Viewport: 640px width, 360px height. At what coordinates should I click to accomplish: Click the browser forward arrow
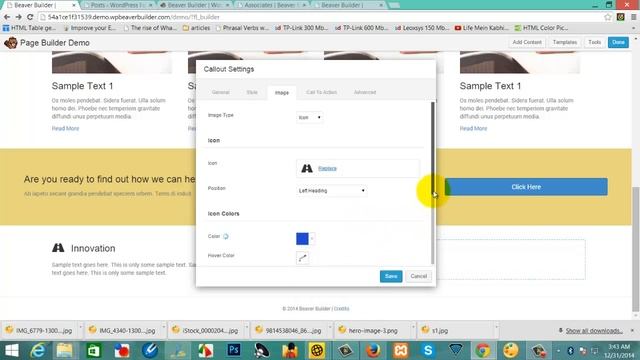(18, 17)
